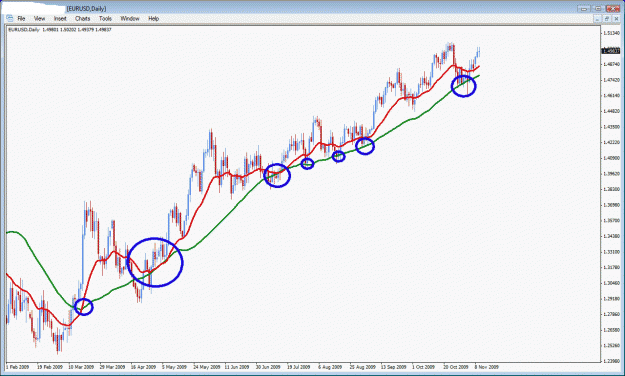Click the 25 Aug 2009 date label
The width and height of the screenshot is (625, 376).
[362, 367]
